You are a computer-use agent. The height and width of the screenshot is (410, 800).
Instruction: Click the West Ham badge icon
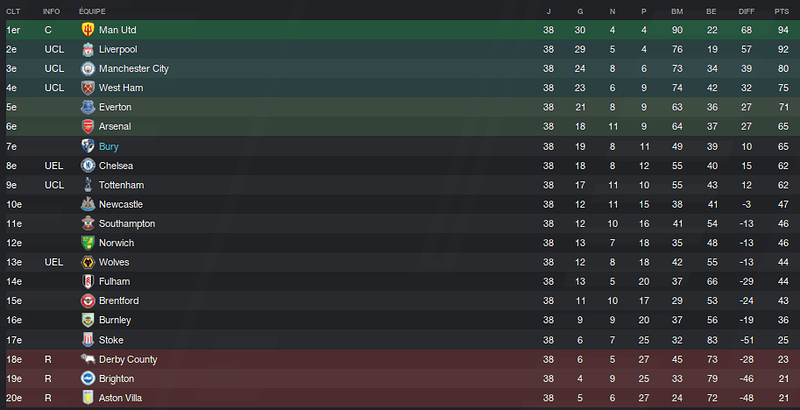click(88, 88)
